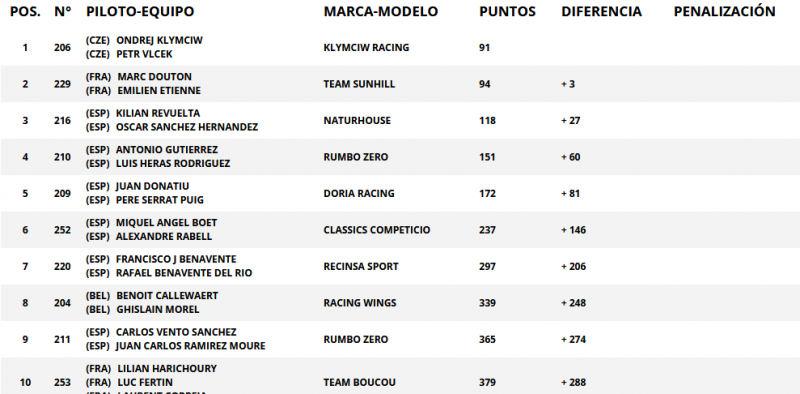Click the PUNTOS column header
This screenshot has height=394, width=800.
[x=507, y=12]
